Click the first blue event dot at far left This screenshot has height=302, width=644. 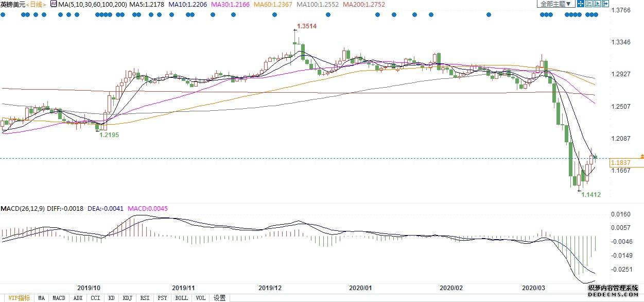pyautogui.click(x=3, y=14)
